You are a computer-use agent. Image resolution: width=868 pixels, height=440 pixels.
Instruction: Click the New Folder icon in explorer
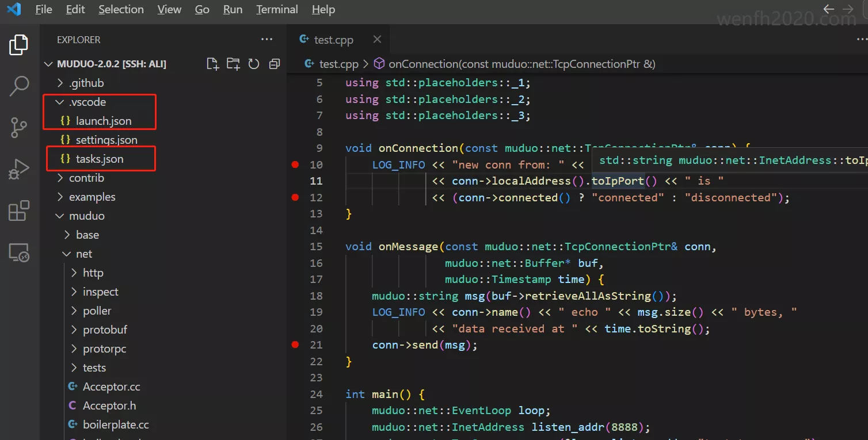click(x=233, y=64)
